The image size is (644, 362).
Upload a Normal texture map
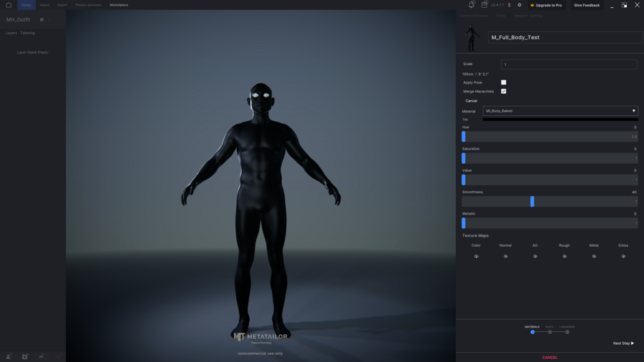(505, 256)
